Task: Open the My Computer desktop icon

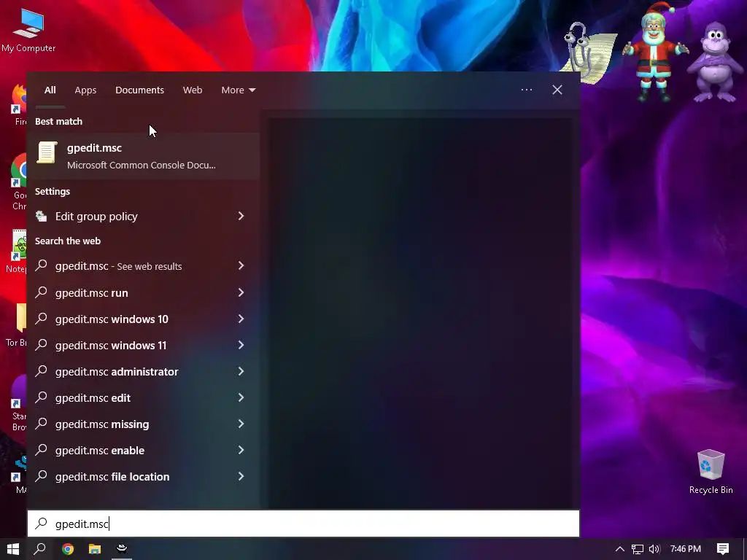Action: pyautogui.click(x=28, y=31)
